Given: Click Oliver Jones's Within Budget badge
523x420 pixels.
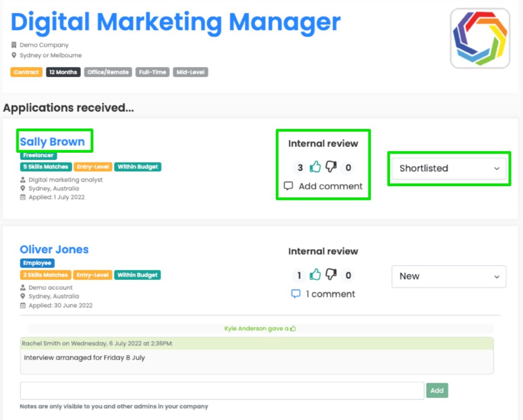Looking at the screenshot, I should (x=138, y=275).
